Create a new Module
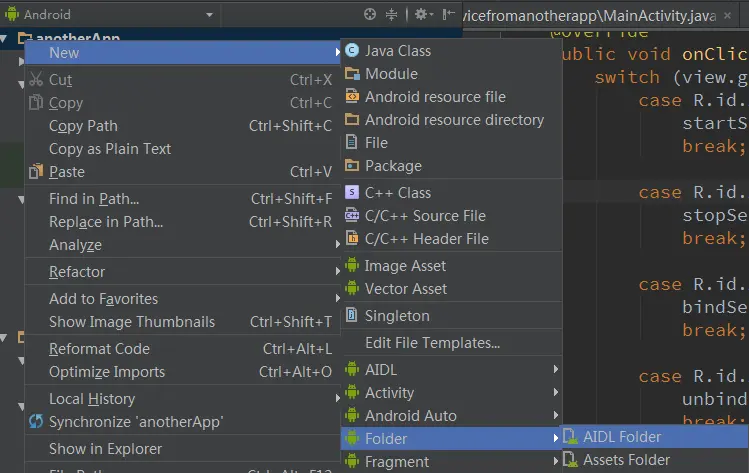Viewport: 749px width, 473px height. [391, 73]
